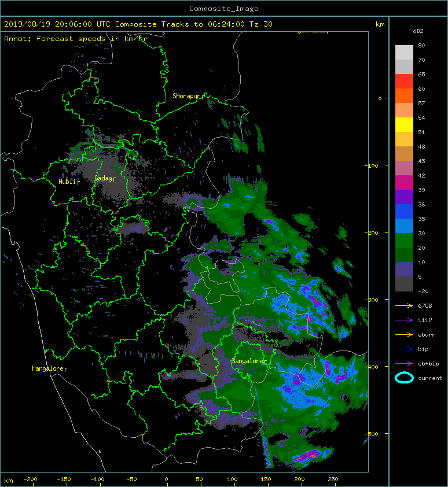Click the 'Hubli' city label
The width and height of the screenshot is (448, 487).
click(67, 182)
